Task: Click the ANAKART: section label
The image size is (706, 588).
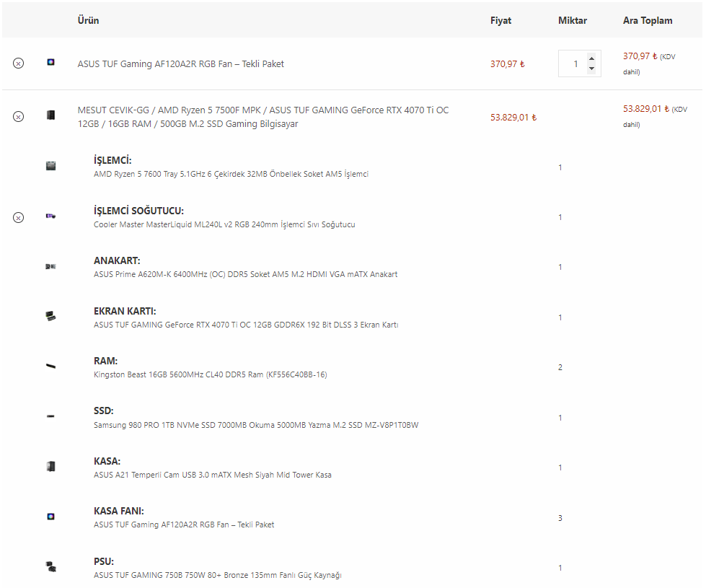Action: tap(117, 261)
